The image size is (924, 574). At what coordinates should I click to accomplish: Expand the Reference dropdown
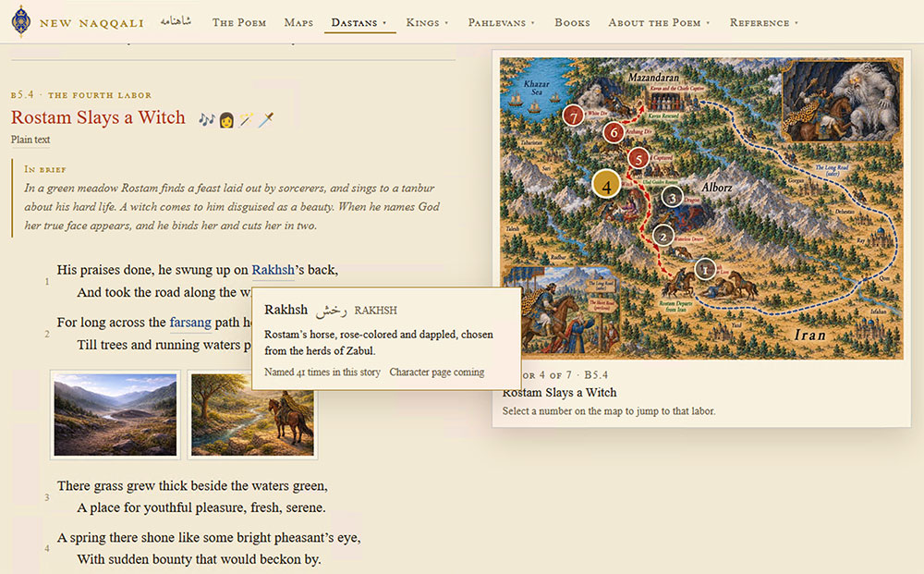[764, 22]
